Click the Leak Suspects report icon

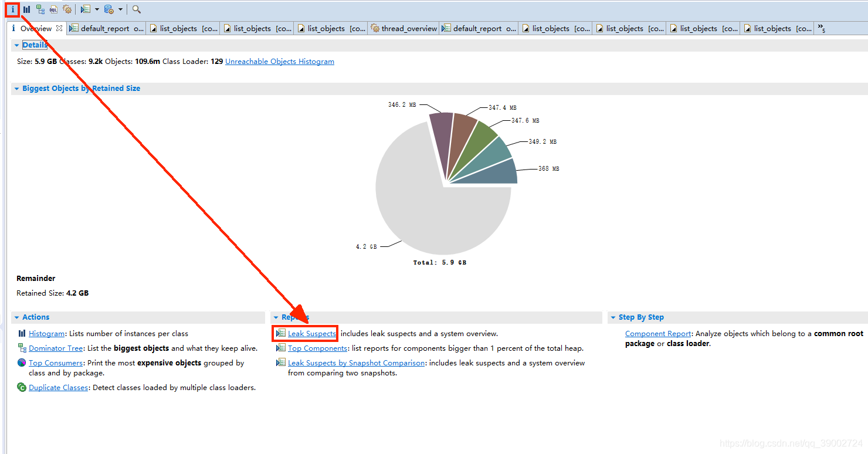281,333
